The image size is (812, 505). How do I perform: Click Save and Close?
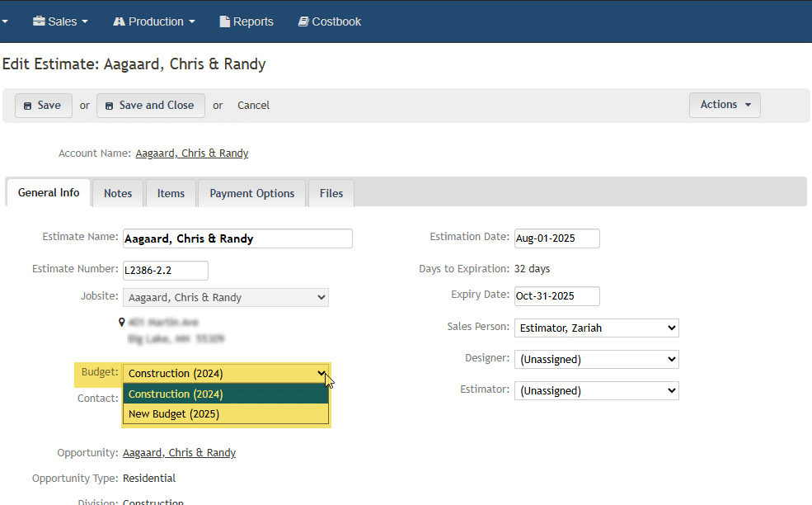150,106
